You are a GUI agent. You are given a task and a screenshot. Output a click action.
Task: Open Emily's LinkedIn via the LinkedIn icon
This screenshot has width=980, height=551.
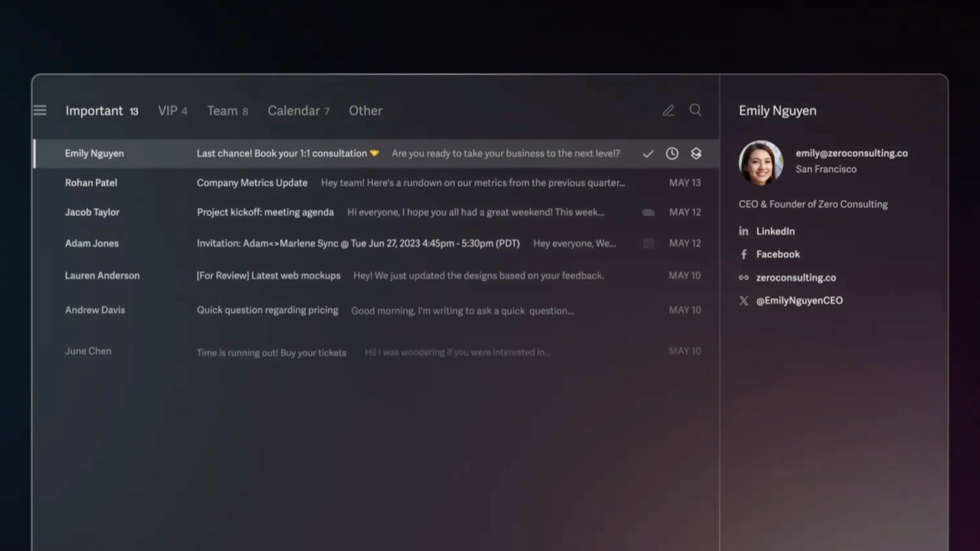coord(744,231)
